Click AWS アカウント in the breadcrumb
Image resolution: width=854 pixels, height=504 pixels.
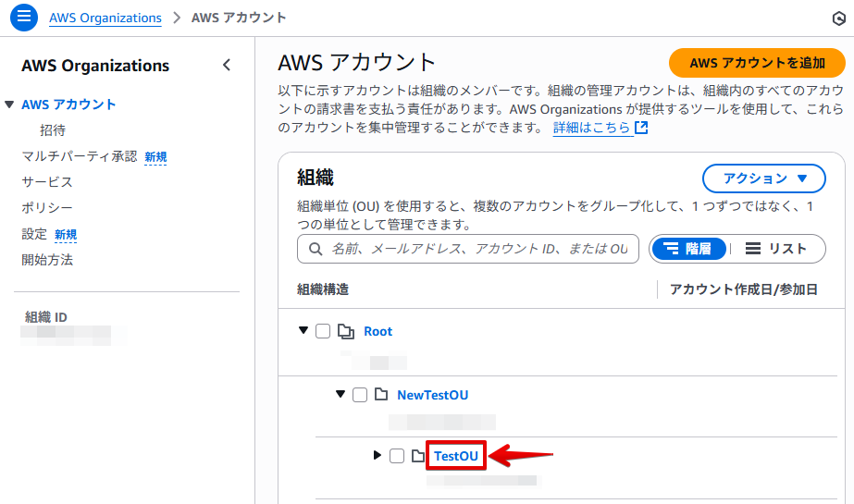239,18
